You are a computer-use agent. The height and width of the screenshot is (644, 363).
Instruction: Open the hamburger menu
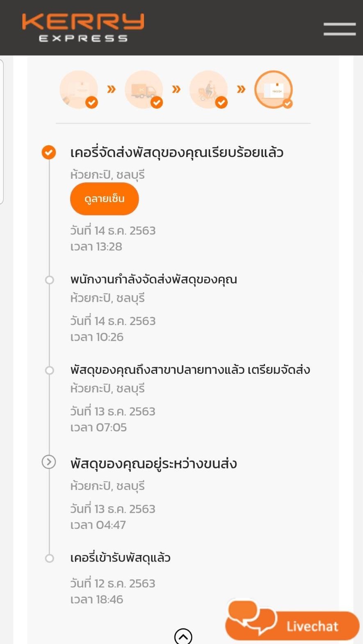[x=339, y=29]
